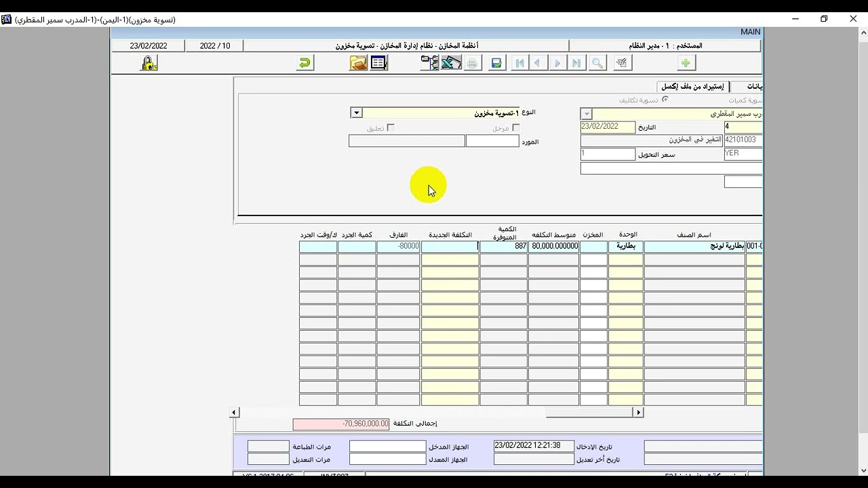Click the green return arrow icon
Image resolution: width=868 pixels, height=488 pixels.
tap(304, 63)
